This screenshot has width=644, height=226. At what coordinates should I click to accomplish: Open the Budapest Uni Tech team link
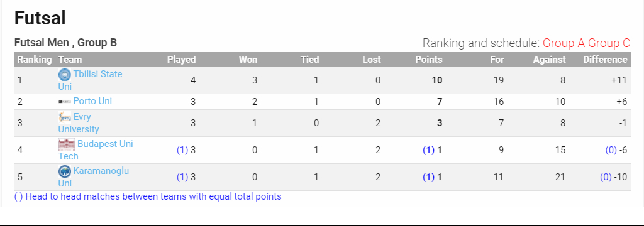(x=96, y=150)
